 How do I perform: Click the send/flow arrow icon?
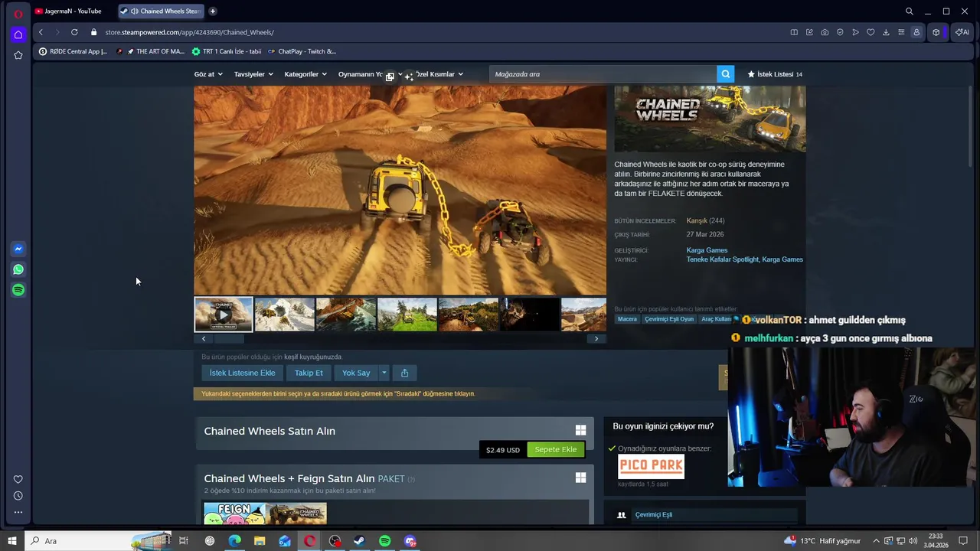click(x=855, y=32)
